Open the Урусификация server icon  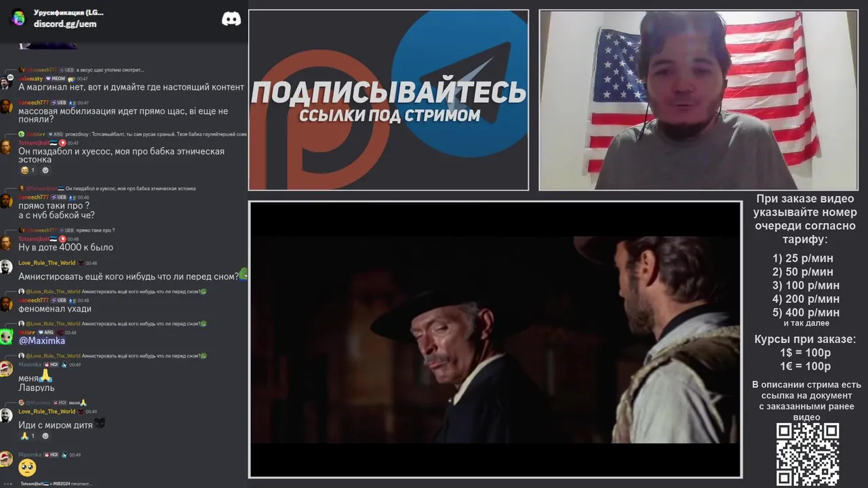coord(18,18)
